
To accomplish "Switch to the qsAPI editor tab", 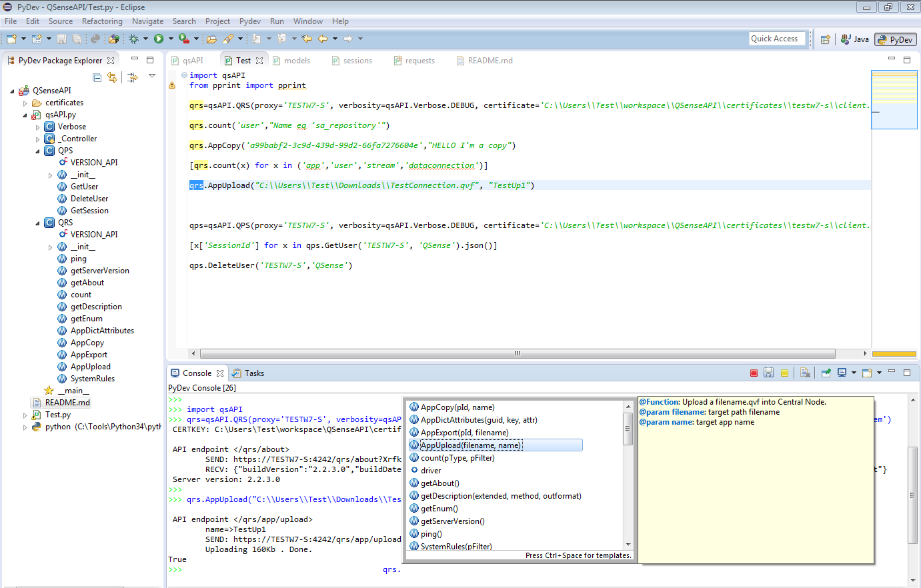I will point(187,61).
